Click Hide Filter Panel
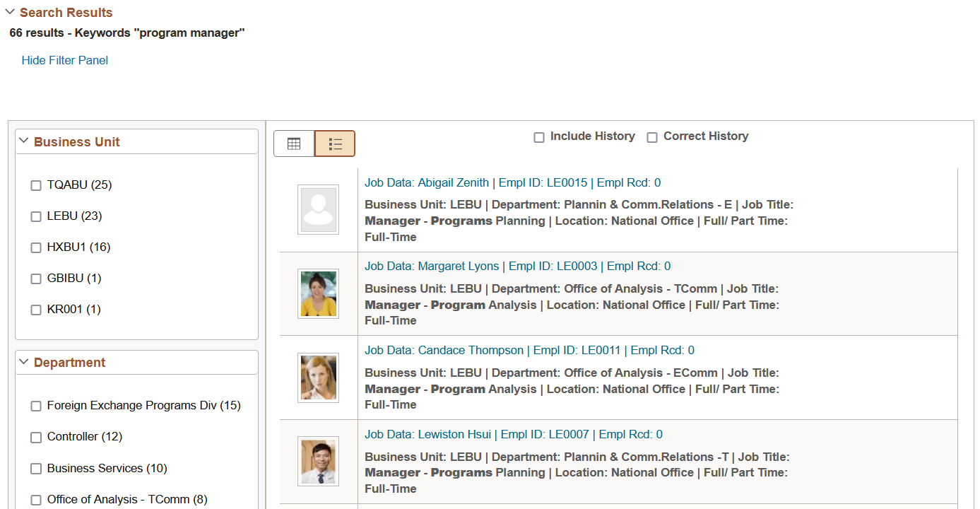The width and height of the screenshot is (980, 509). coord(64,60)
